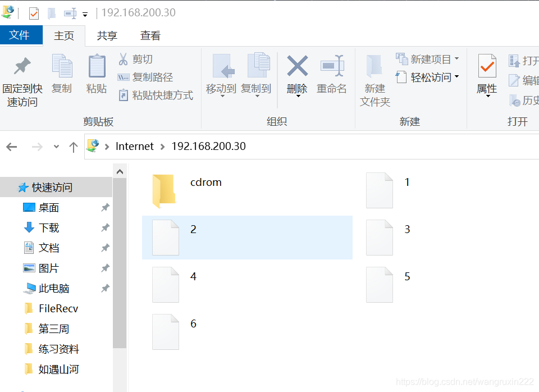Viewport: 539px width, 392px height.
Task: Open the 文件 (File) menu
Action: [21, 35]
